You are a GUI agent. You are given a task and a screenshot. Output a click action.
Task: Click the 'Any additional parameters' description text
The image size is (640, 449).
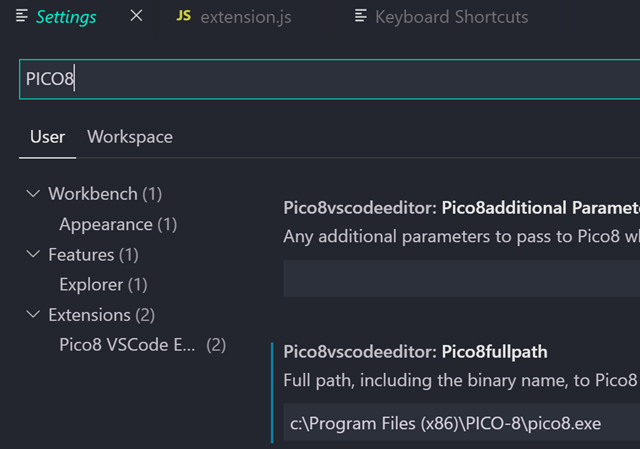tap(462, 237)
